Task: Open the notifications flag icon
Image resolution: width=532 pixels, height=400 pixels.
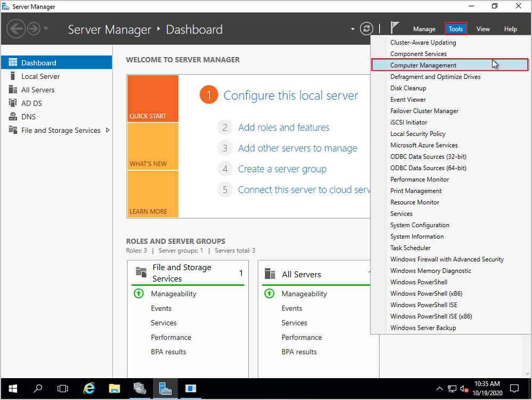Action: point(394,28)
